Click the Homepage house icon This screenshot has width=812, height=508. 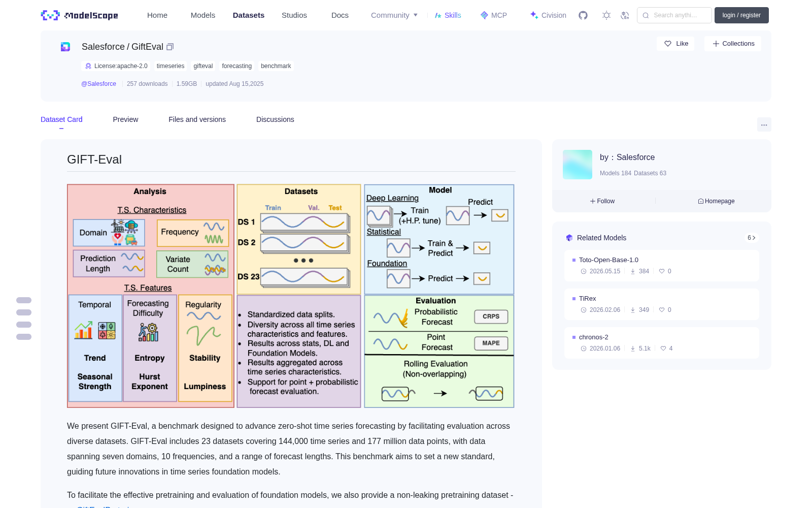pos(701,201)
